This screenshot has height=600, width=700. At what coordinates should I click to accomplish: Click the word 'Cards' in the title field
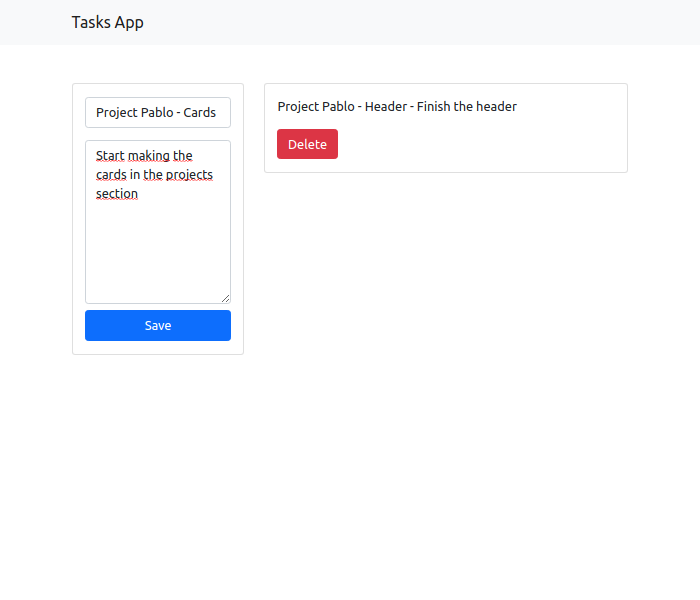click(200, 112)
